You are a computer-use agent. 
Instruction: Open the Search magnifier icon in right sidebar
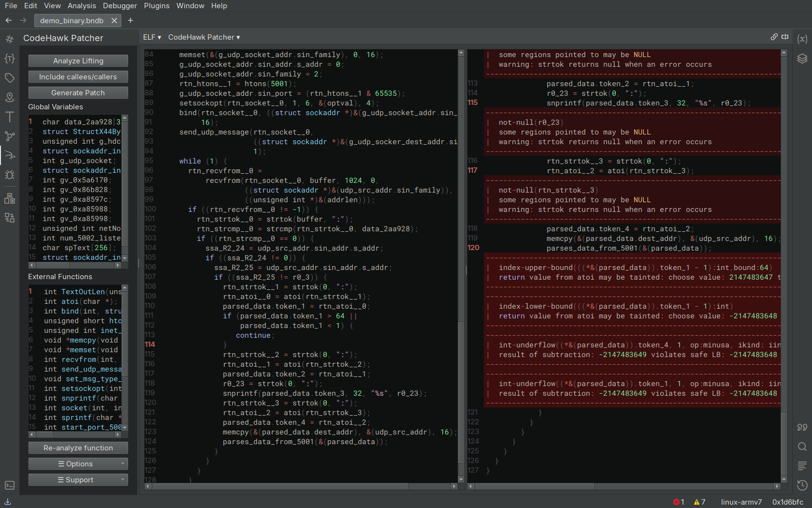pos(802,447)
